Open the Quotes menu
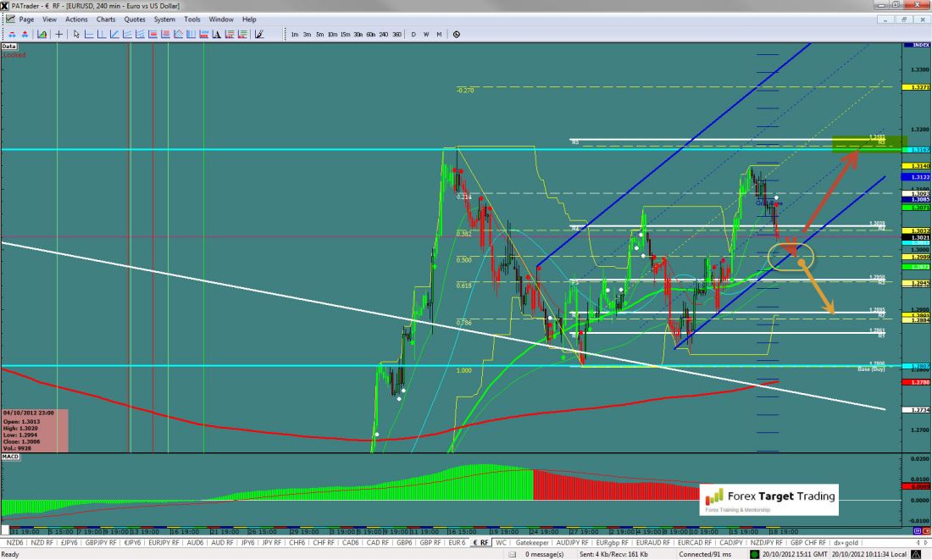Image resolution: width=932 pixels, height=560 pixels. [135, 19]
